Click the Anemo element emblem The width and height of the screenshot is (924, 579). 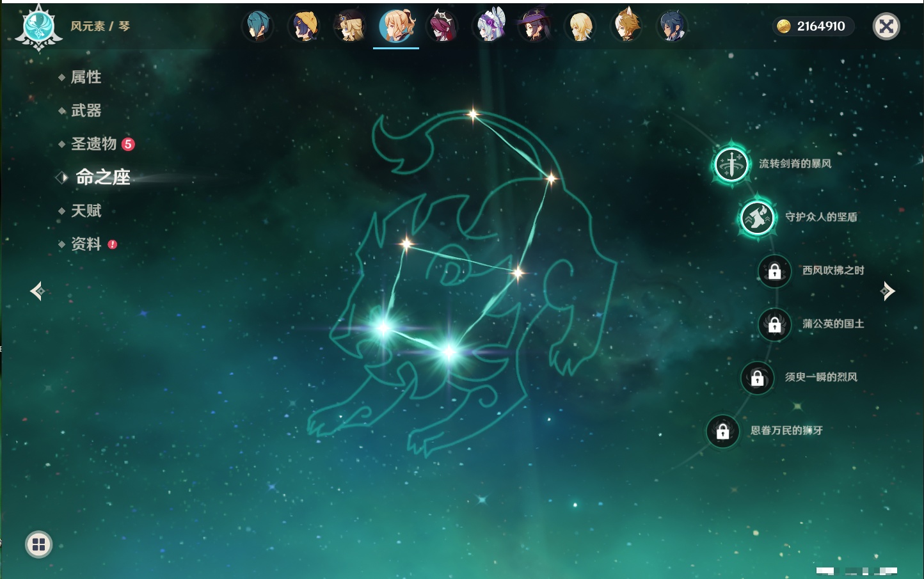[38, 28]
